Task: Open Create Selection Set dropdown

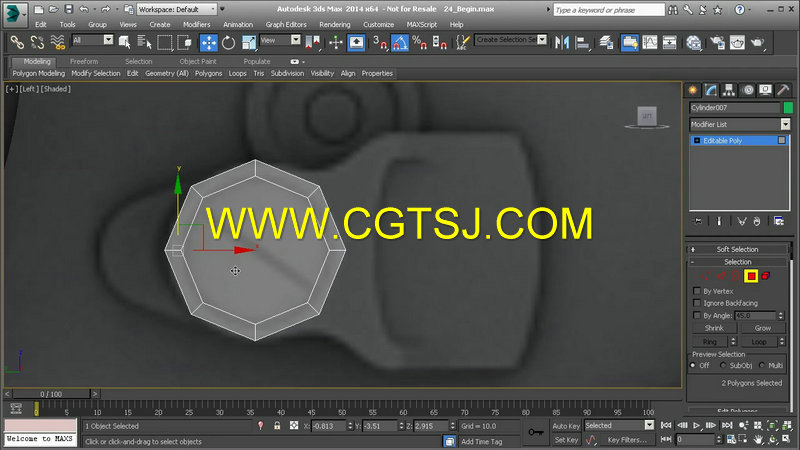Action: click(511, 40)
